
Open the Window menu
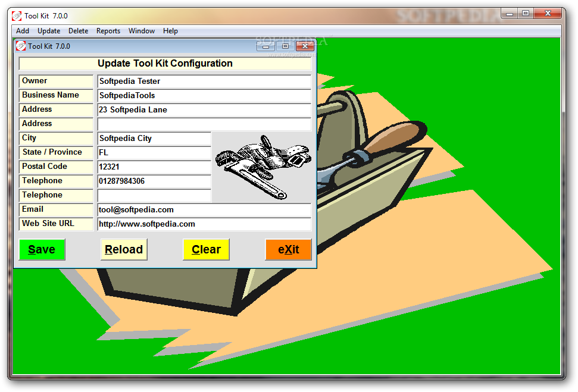tap(142, 31)
